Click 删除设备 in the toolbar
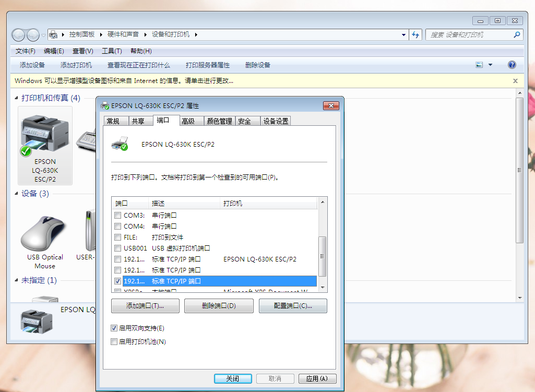The height and width of the screenshot is (392, 535). coord(258,65)
